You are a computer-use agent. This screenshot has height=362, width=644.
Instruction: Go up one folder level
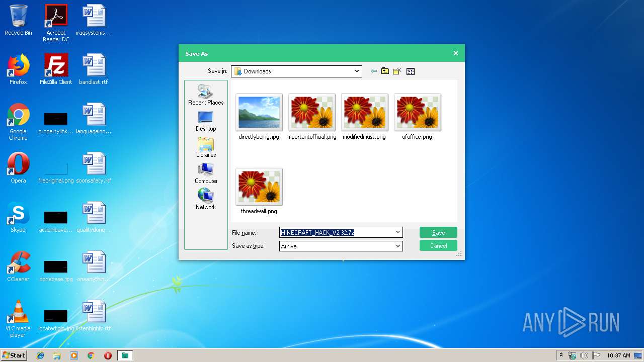385,71
